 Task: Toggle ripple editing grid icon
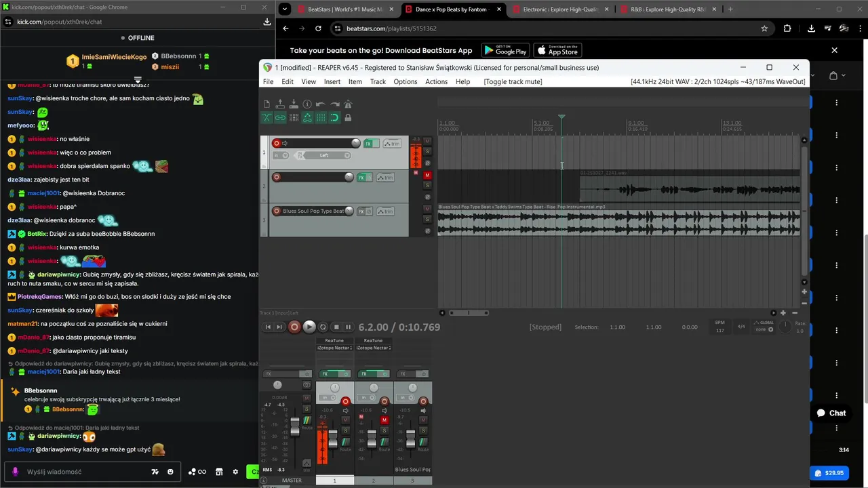(x=294, y=117)
